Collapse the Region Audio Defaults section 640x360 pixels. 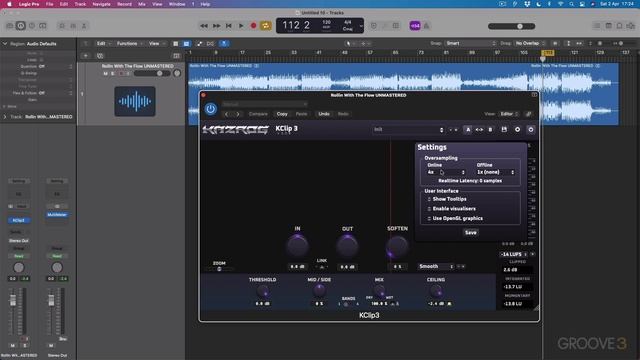click(x=5, y=44)
